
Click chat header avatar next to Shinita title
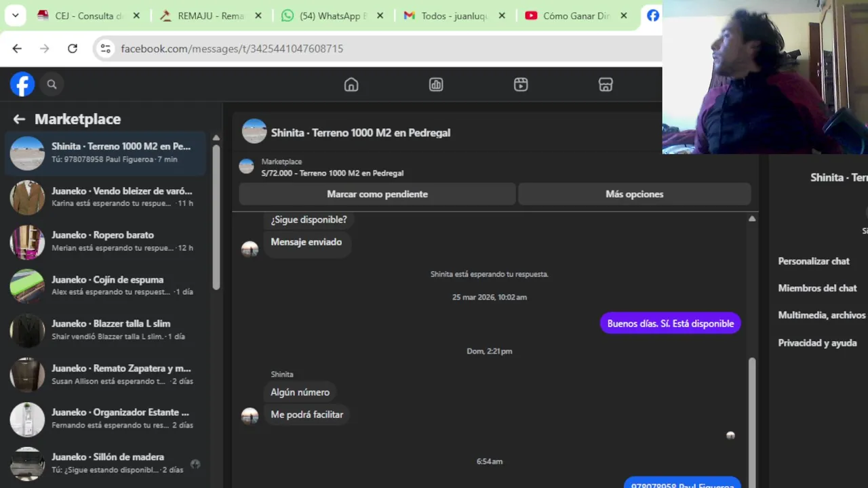tap(254, 131)
